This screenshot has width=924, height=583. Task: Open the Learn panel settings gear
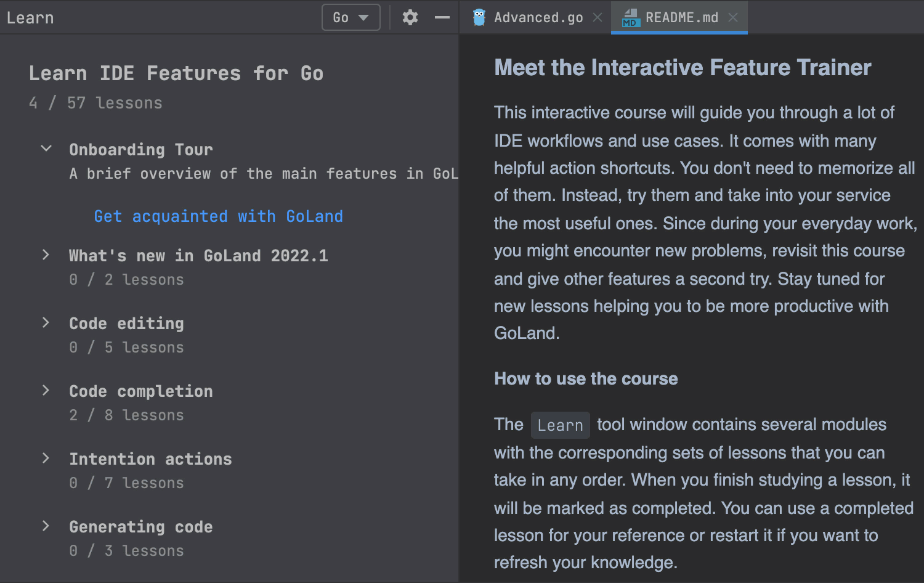click(x=410, y=17)
